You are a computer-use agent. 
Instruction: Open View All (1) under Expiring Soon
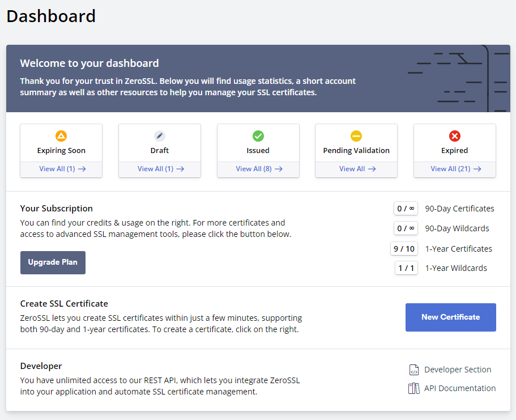coord(62,169)
